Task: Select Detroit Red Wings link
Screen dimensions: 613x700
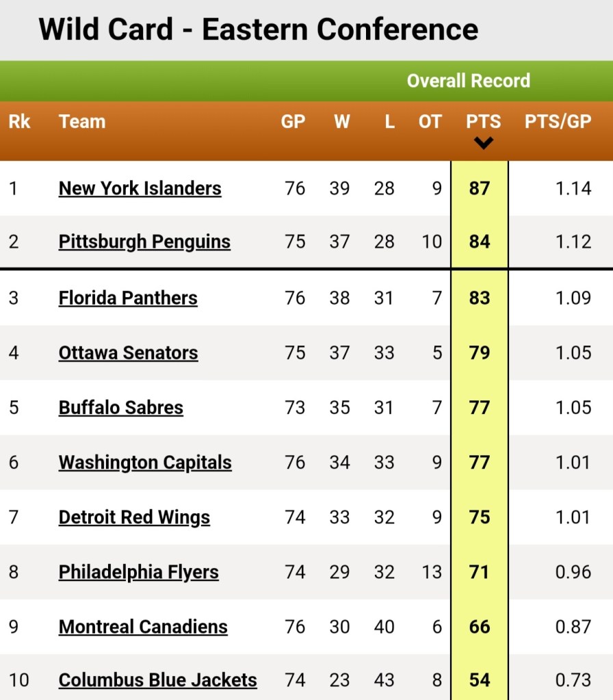Action: tap(134, 518)
